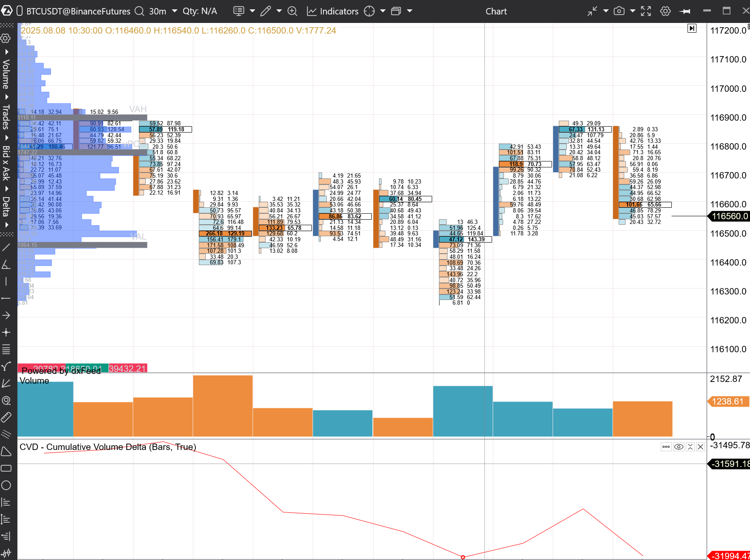Open the Indicators menu
Viewport: 750px width, 560px height.
pos(333,11)
